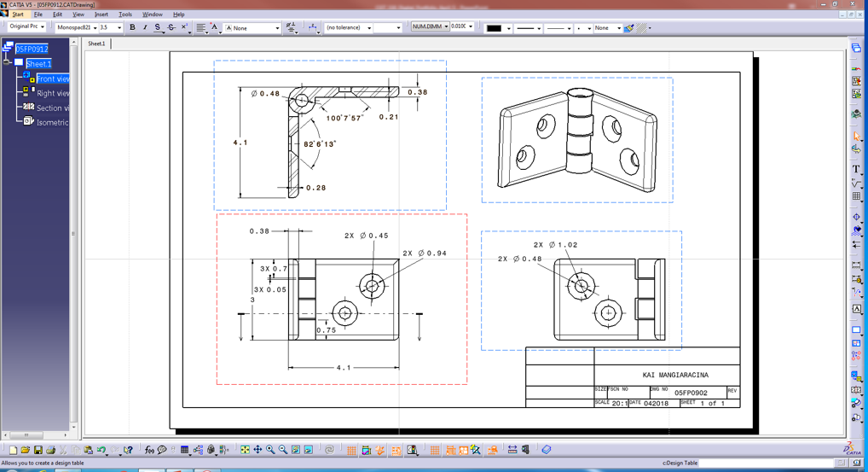This screenshot has width=868, height=472.
Task: Toggle Underline text formatting
Action: click(158, 27)
